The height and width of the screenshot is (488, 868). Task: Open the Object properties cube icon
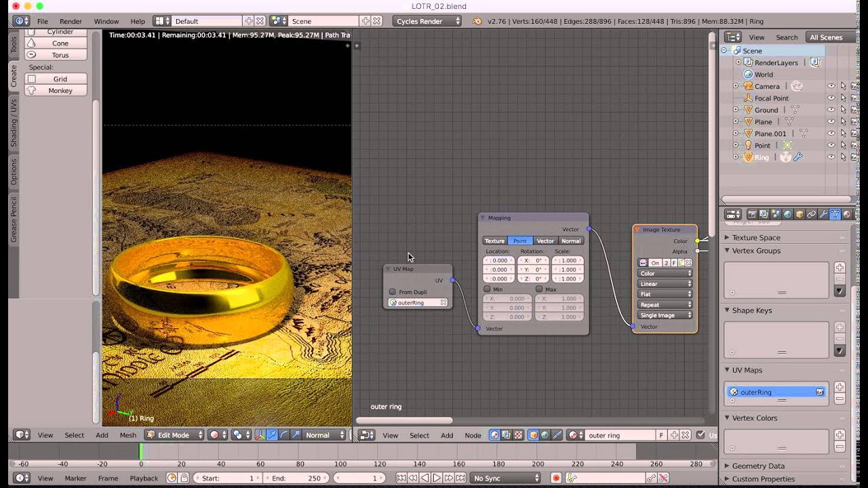[800, 214]
